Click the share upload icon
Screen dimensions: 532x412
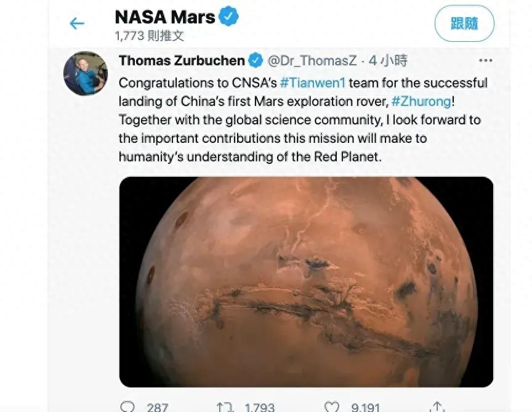(x=437, y=406)
